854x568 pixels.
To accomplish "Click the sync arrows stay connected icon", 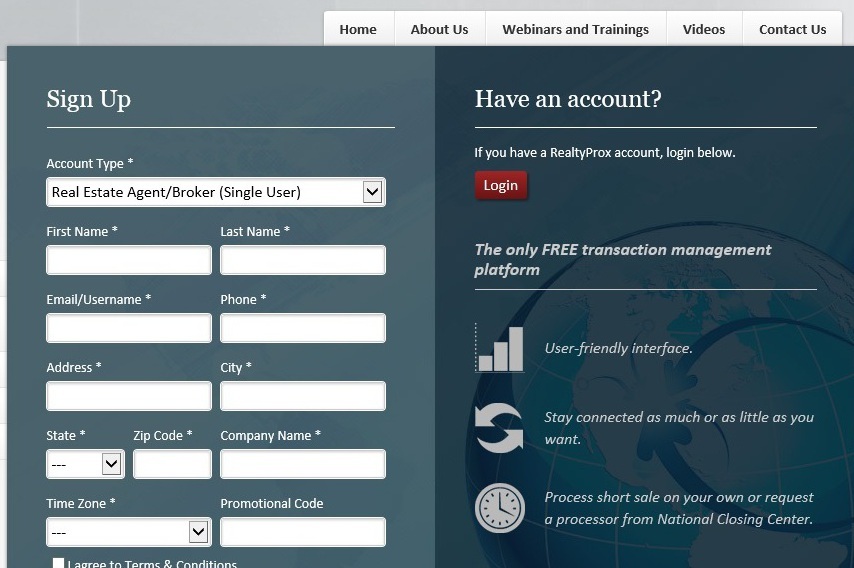I will [x=499, y=428].
